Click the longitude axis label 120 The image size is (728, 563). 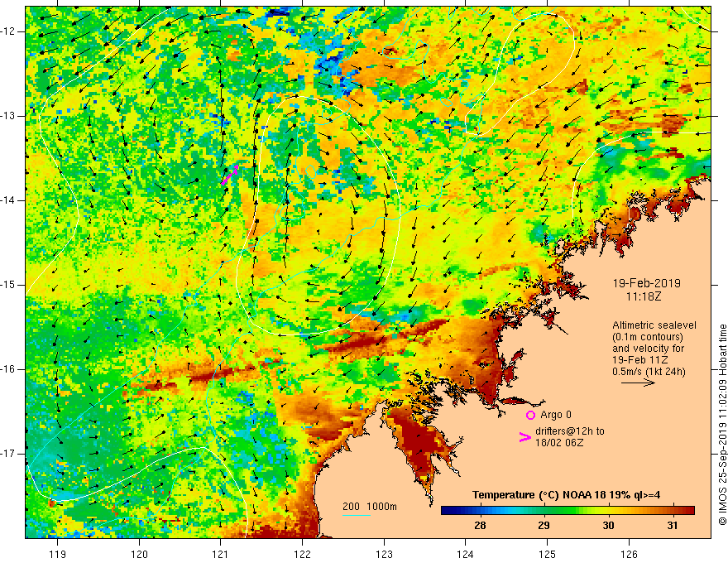click(139, 554)
